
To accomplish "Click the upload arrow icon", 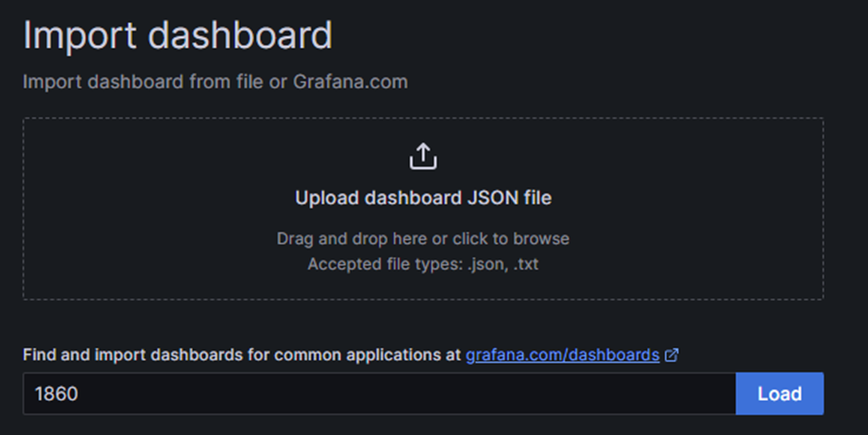I will 423,156.
